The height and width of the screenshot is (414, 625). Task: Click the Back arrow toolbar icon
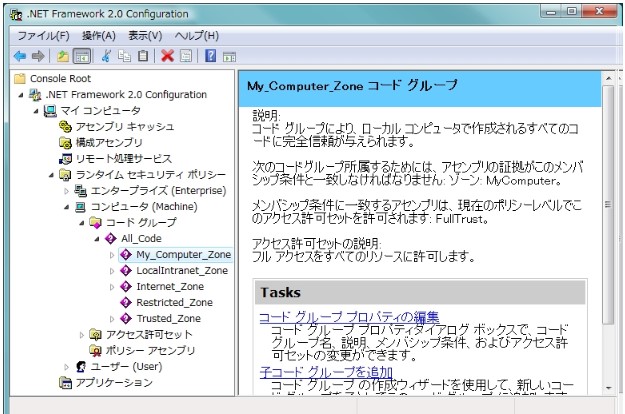point(20,56)
